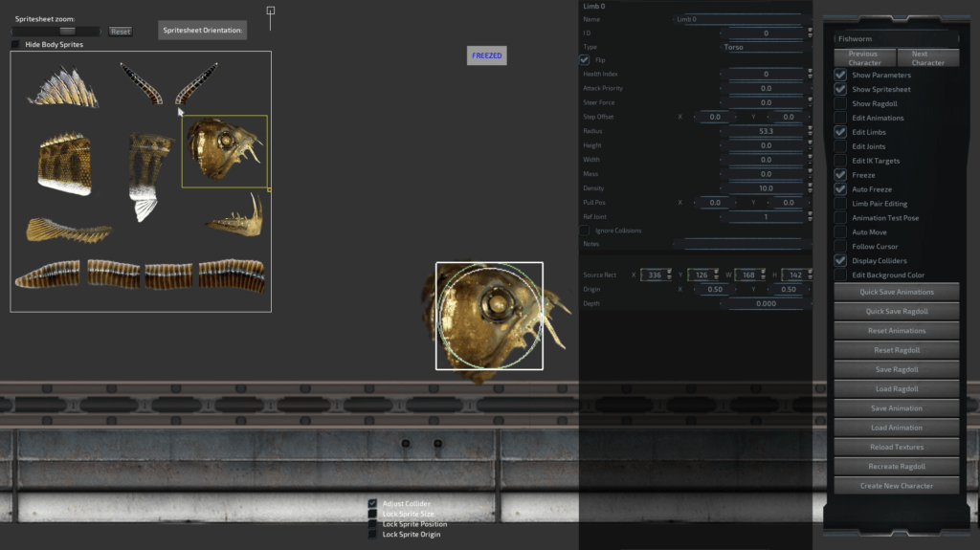Enable Lock Sprite Origin
The width and height of the screenshot is (980, 550).
(372, 535)
